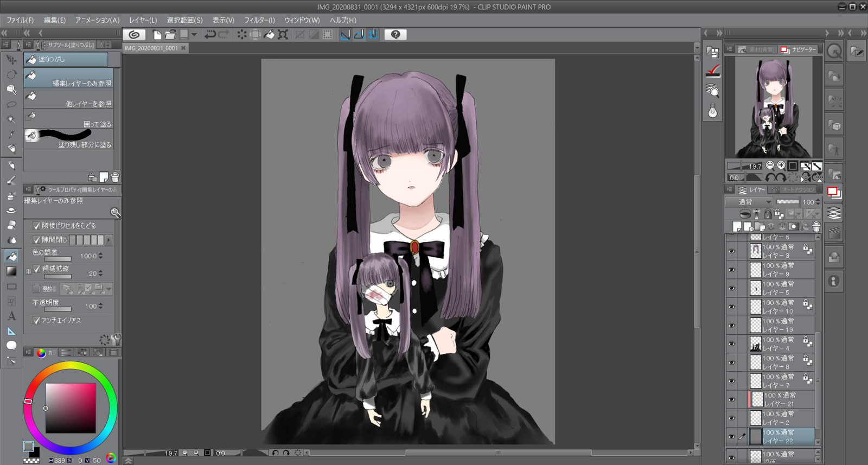Toggle the アンチエイリアス checkbox

click(36, 321)
